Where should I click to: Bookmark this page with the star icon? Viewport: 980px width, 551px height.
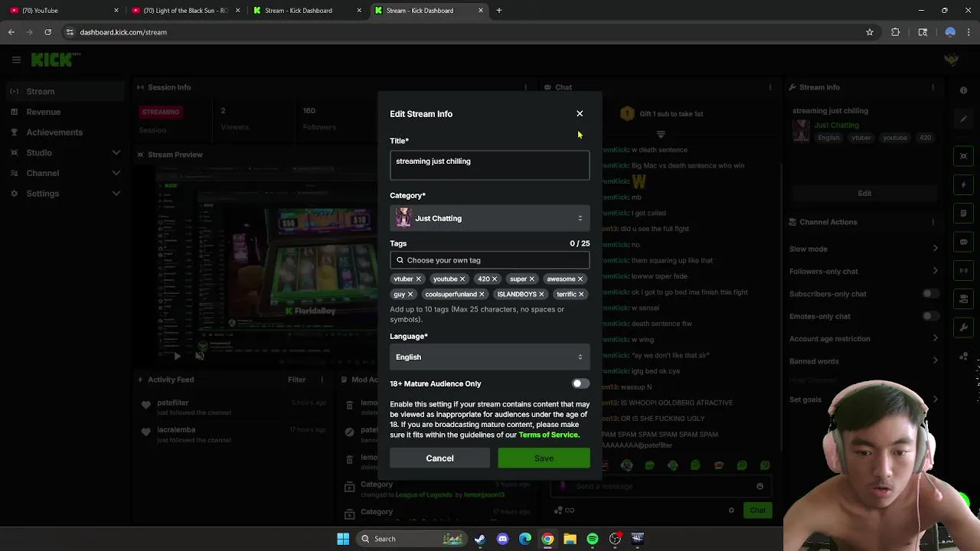pyautogui.click(x=870, y=32)
